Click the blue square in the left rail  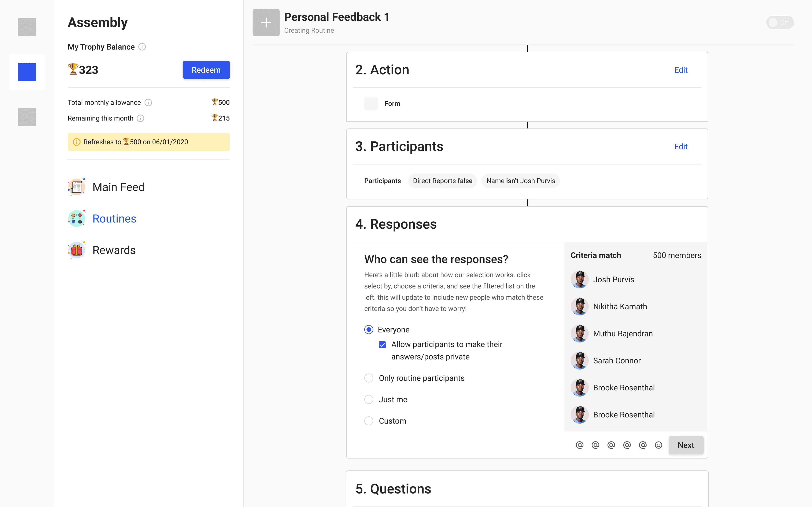click(27, 72)
